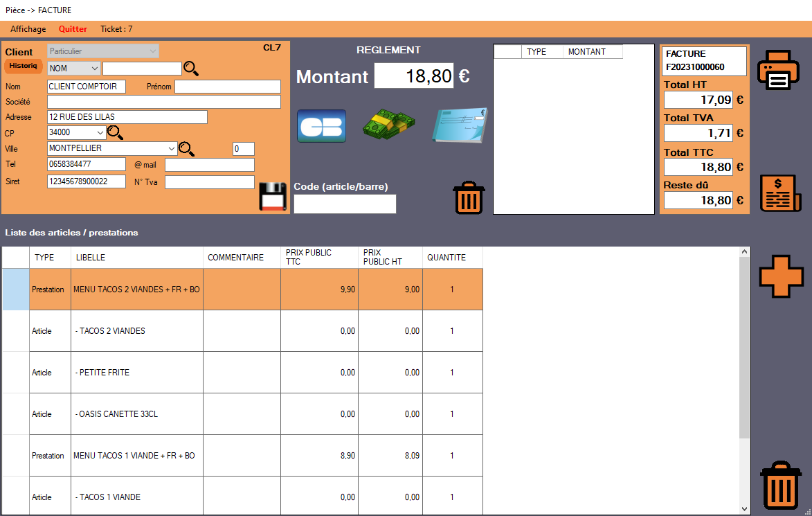This screenshot has height=516, width=812.
Task: Click the printer icon to print invoice
Action: coord(778,70)
